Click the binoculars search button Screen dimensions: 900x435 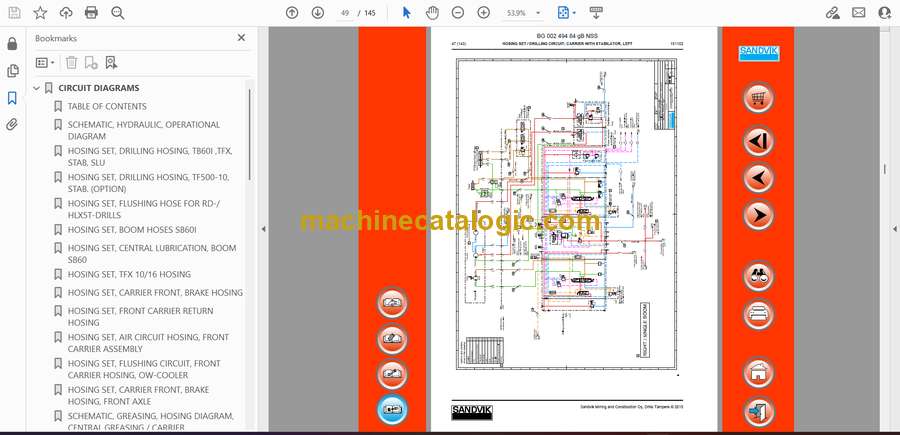click(x=758, y=276)
